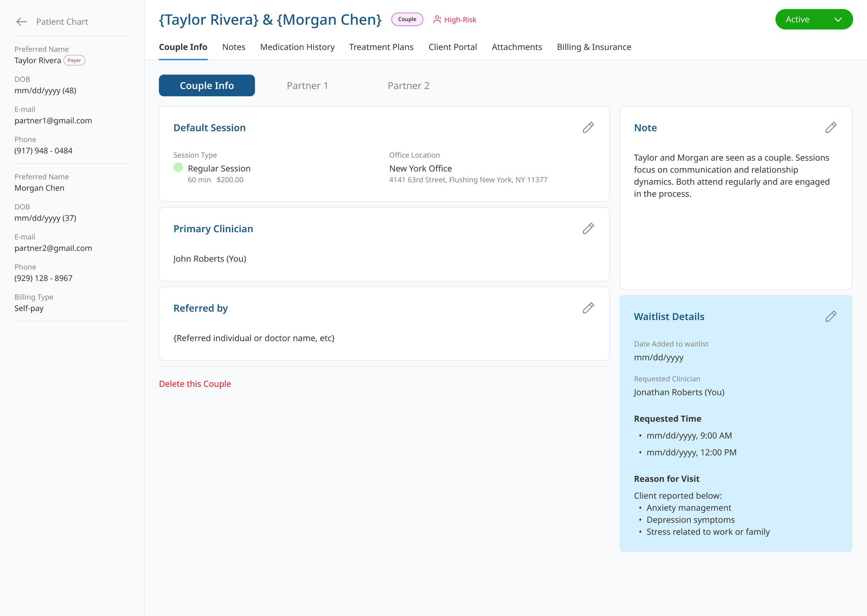
Task: Select the Couple Info pill button
Action: [x=206, y=86]
